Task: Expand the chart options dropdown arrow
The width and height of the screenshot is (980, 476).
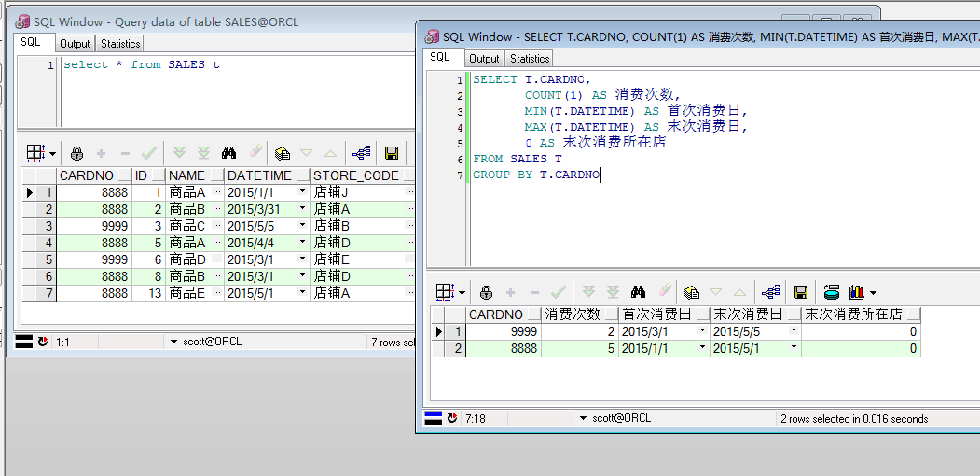Action: point(873,293)
